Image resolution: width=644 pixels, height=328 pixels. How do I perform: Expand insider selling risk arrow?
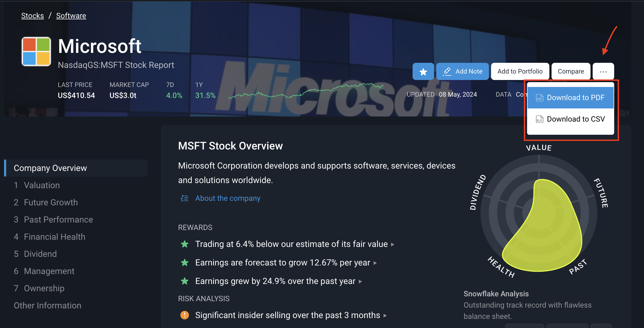385,316
